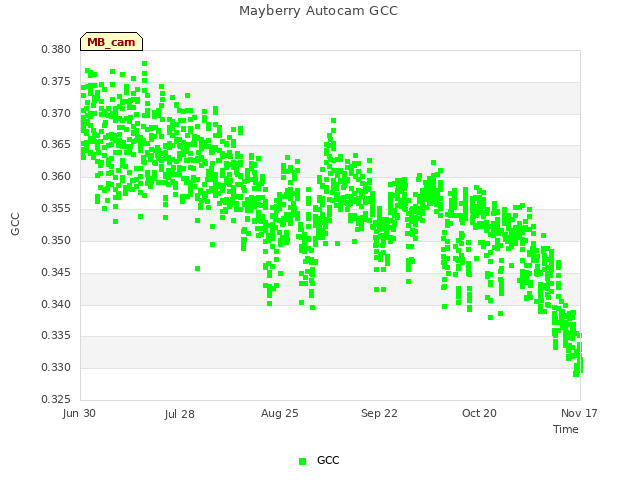Click the Sep 22 axis label
640x480 pixels.
pos(379,413)
